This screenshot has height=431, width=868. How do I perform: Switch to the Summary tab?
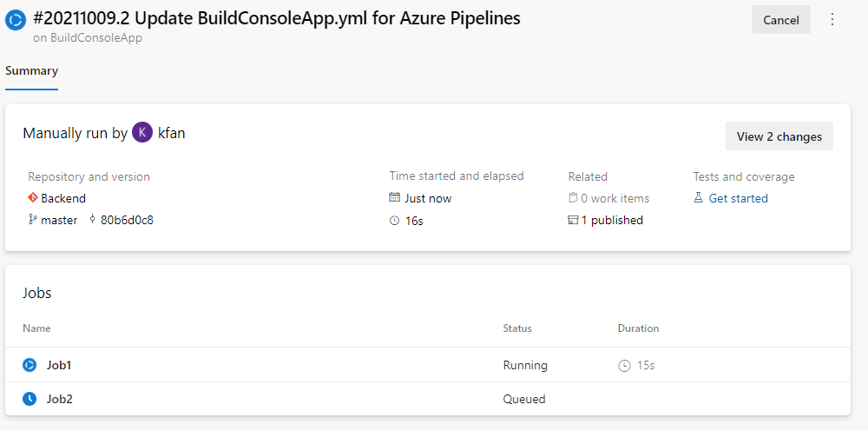pyautogui.click(x=31, y=71)
